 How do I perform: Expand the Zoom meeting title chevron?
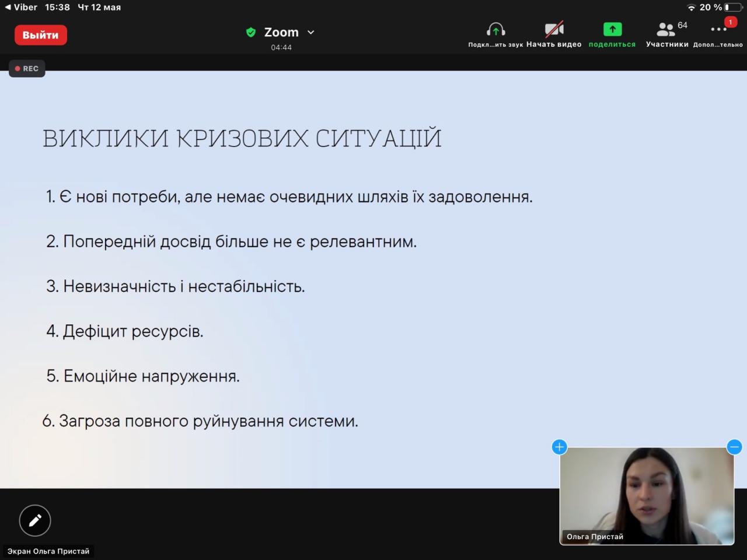(311, 32)
